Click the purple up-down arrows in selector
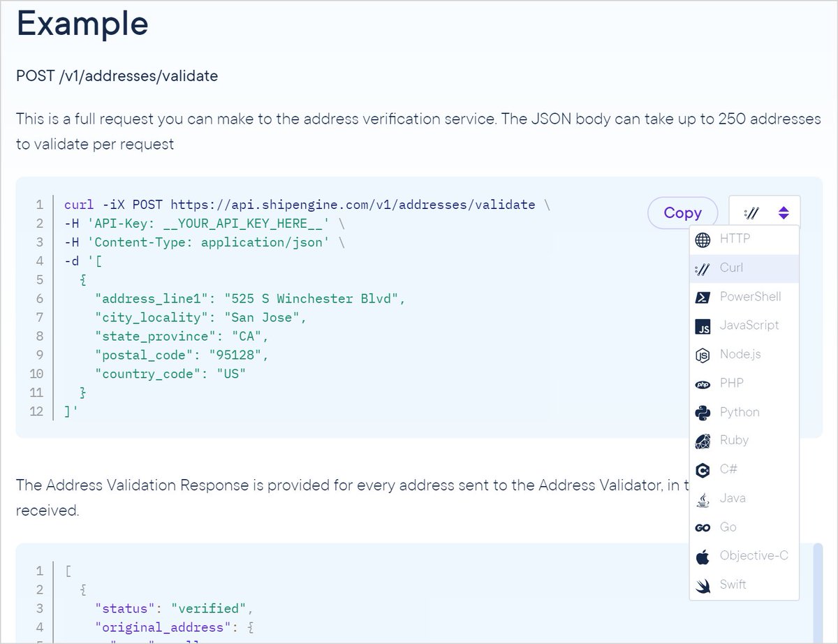 pos(784,213)
